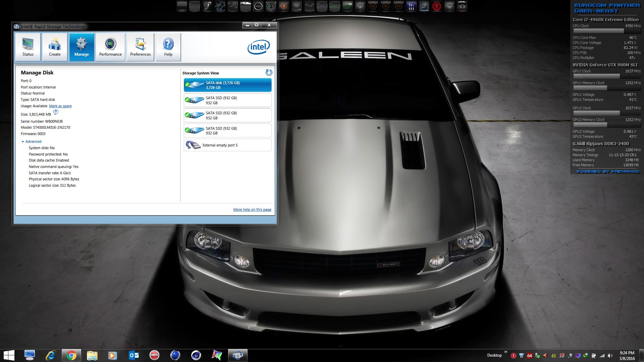
Task: Select External empty port 5
Action: click(x=227, y=145)
